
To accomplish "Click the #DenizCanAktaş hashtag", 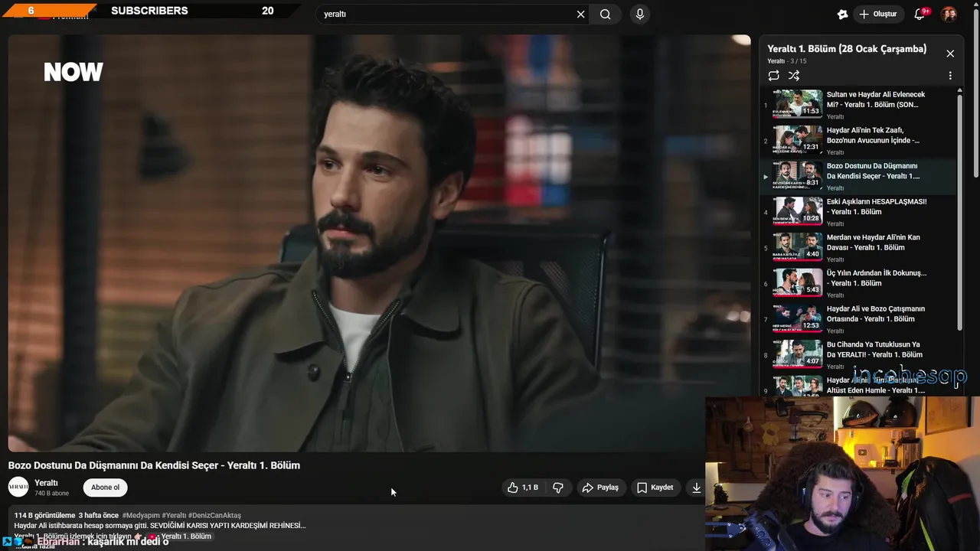I will (214, 516).
